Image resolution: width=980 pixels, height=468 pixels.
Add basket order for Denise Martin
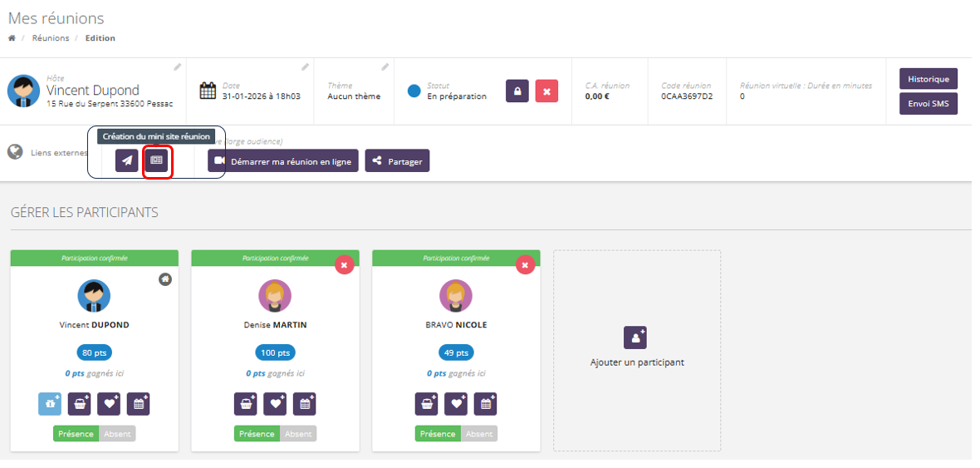pyautogui.click(x=245, y=404)
